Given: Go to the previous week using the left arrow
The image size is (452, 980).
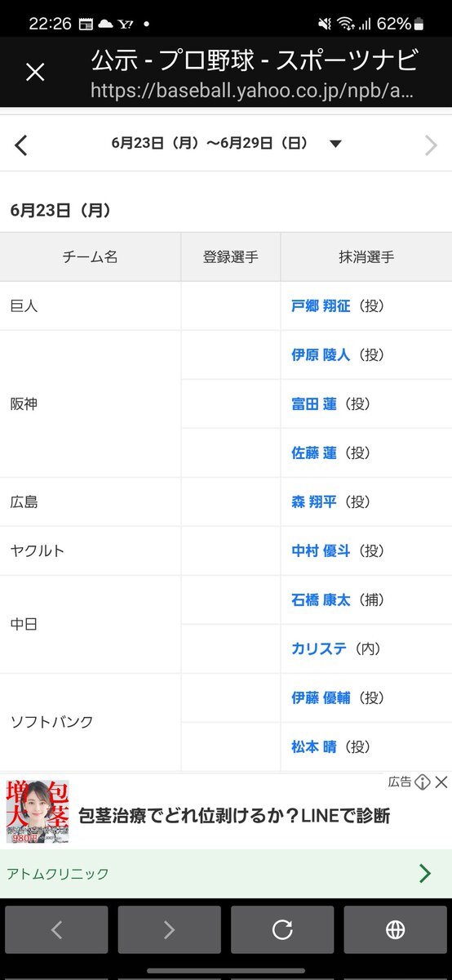Looking at the screenshot, I should click(21, 145).
